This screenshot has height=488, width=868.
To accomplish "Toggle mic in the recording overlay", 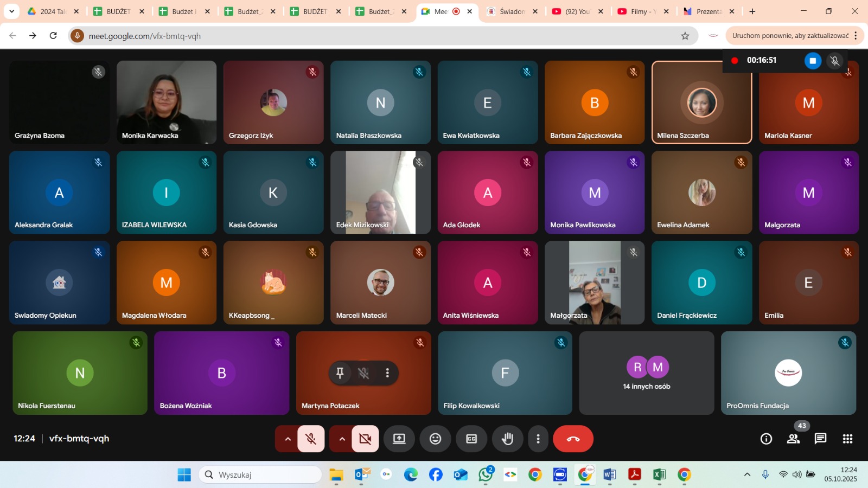I will [x=835, y=61].
